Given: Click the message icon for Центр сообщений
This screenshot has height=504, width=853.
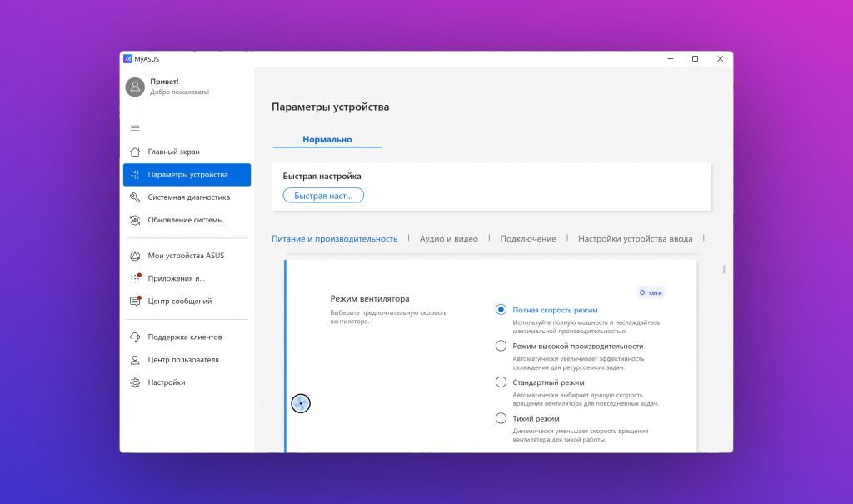Looking at the screenshot, I should coord(135,301).
